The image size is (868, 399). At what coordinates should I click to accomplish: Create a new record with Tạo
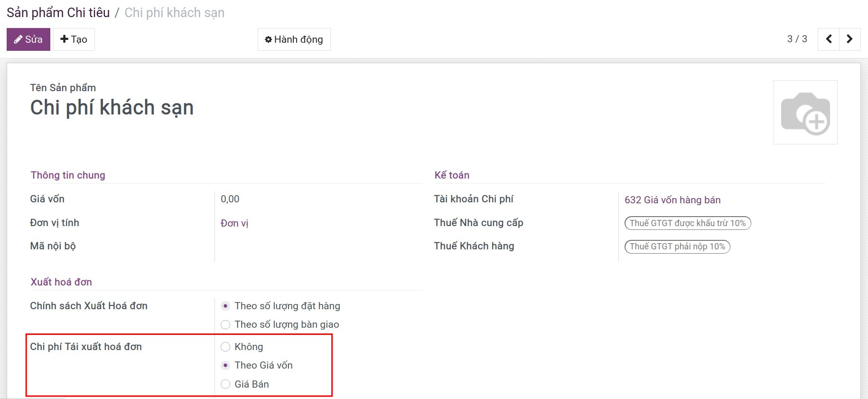(x=74, y=39)
